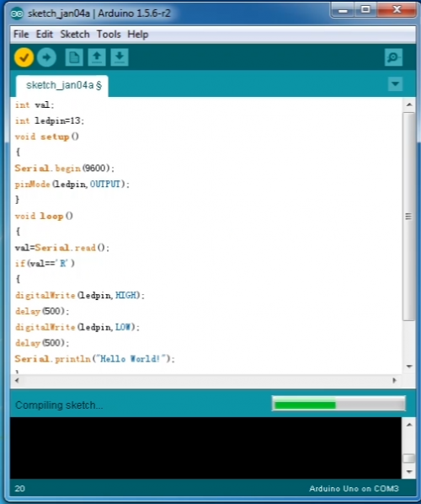Open the Serial Monitor magnifier icon
The height and width of the screenshot is (504, 421).
(x=394, y=57)
